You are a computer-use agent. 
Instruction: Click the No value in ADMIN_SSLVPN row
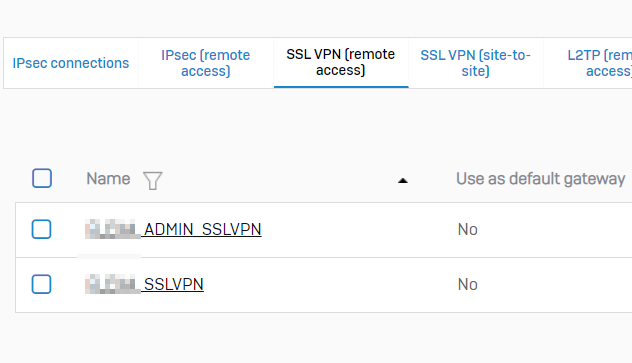tap(468, 230)
